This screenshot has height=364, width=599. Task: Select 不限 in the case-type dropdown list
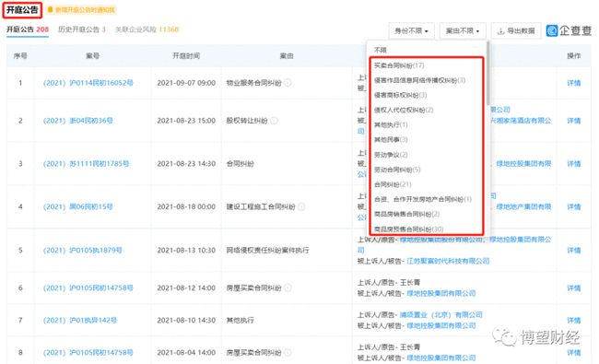tap(380, 50)
